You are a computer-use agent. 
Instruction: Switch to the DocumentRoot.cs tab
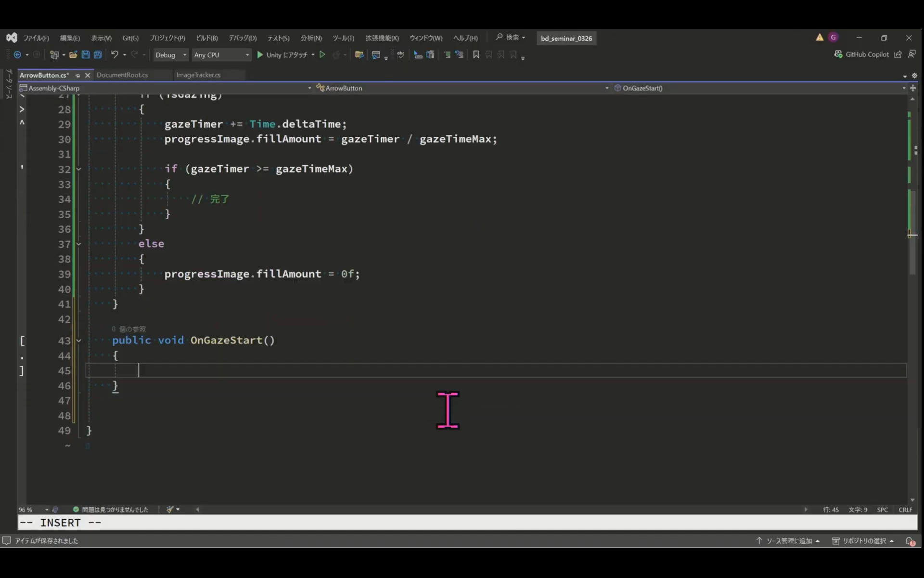(122, 75)
